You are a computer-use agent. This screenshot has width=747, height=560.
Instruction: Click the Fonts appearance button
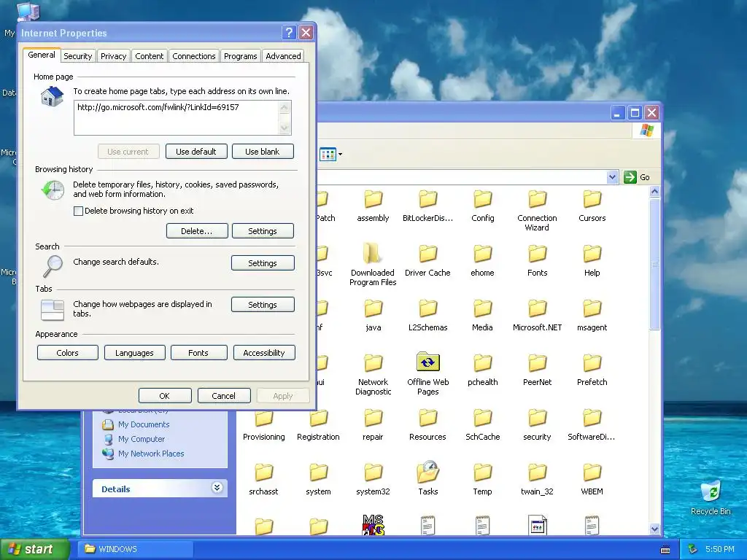198,353
